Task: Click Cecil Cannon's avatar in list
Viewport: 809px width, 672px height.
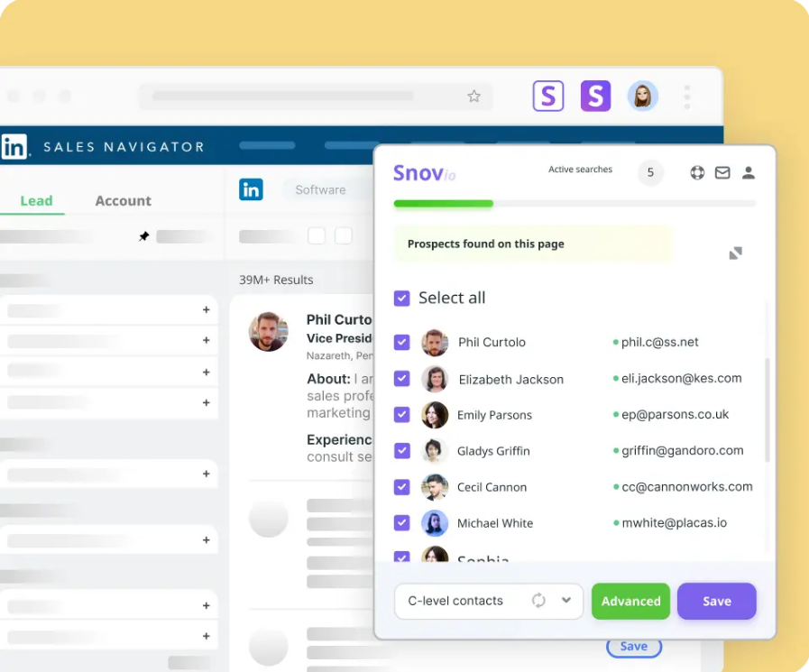Action: pyautogui.click(x=435, y=487)
